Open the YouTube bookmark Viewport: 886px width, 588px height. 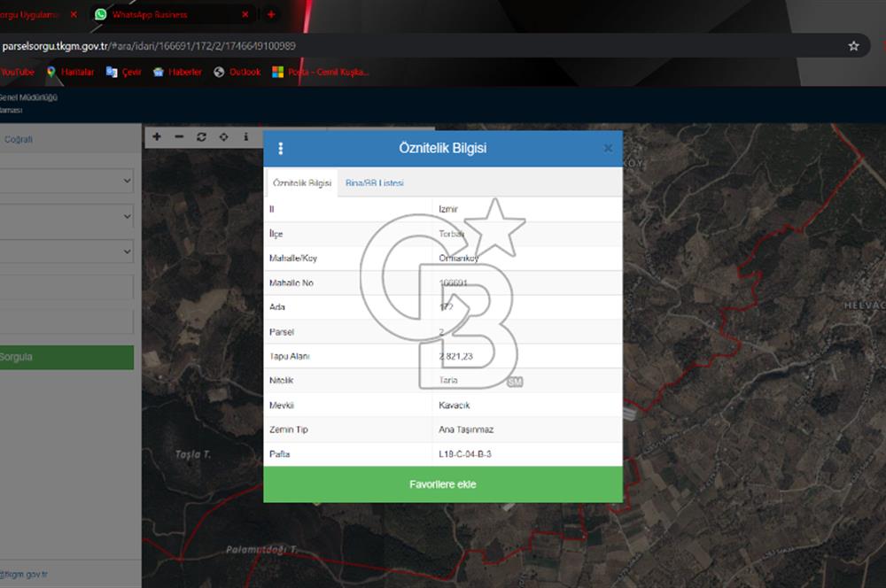[x=17, y=72]
